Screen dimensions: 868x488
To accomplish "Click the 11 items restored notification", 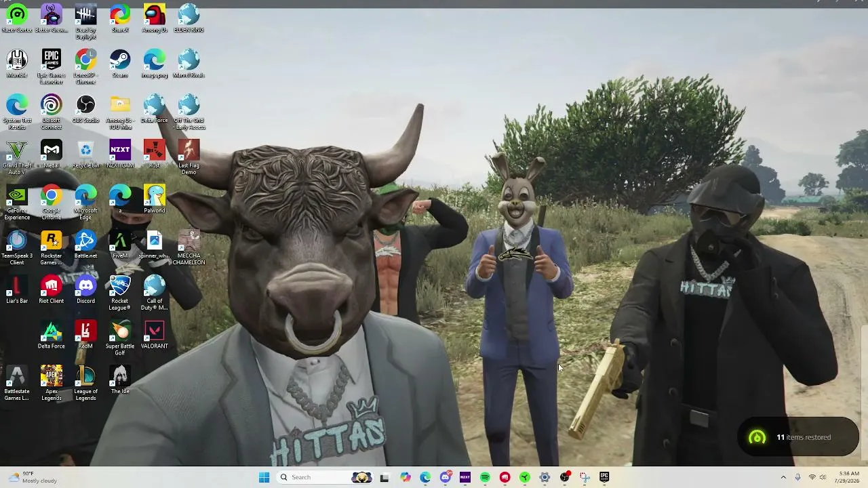I will [x=798, y=437].
